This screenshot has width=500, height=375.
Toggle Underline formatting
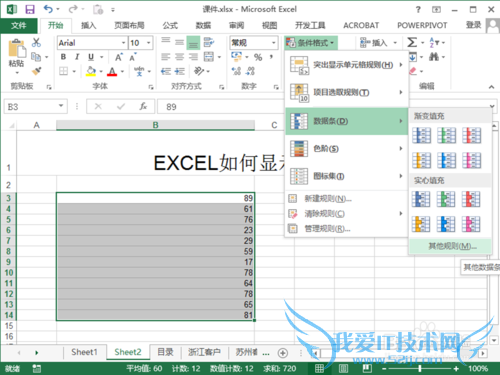point(91,57)
